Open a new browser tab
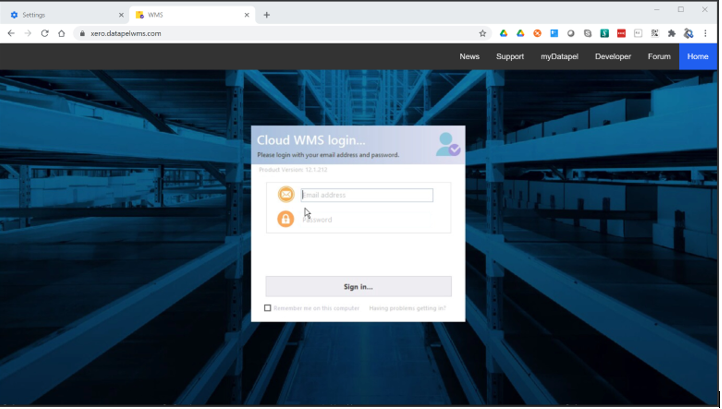The height and width of the screenshot is (409, 722). coord(266,15)
